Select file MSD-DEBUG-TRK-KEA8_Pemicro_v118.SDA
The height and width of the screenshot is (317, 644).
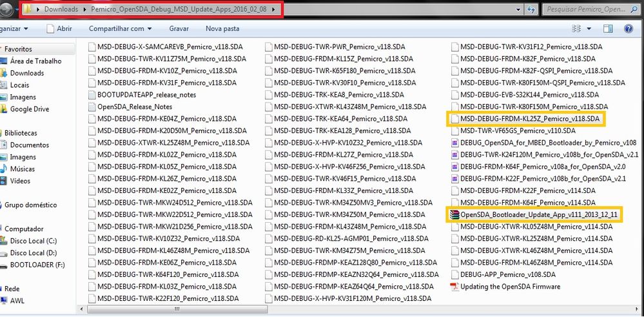click(339, 94)
